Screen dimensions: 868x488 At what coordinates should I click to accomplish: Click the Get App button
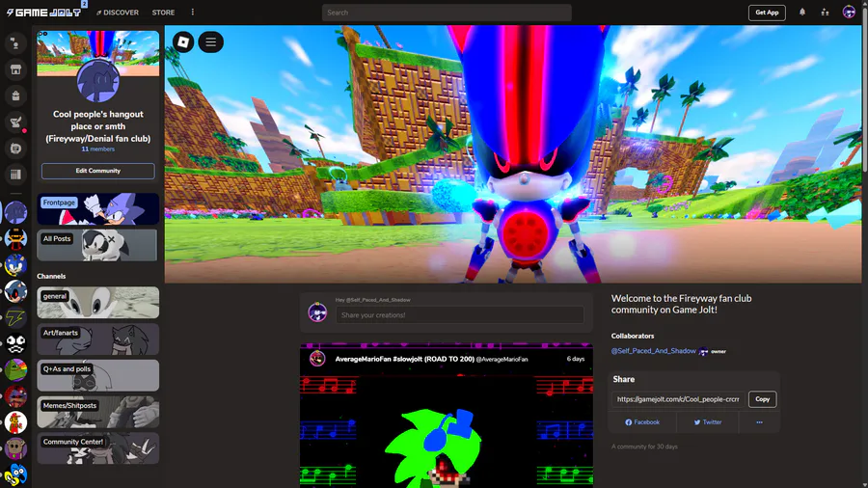[767, 13]
